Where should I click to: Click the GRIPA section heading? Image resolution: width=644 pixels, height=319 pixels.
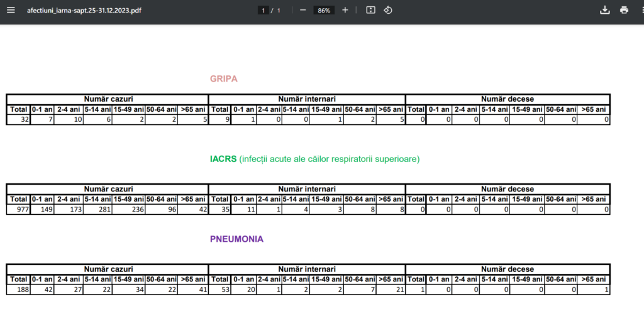(x=223, y=78)
